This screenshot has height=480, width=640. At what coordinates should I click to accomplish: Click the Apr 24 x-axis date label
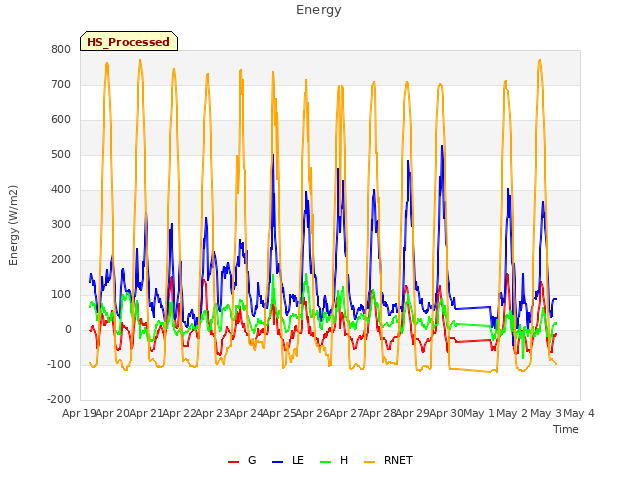point(246,413)
